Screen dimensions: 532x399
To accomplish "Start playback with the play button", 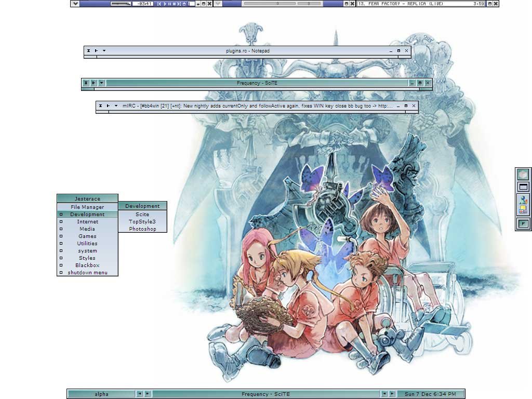I will click(x=165, y=4).
